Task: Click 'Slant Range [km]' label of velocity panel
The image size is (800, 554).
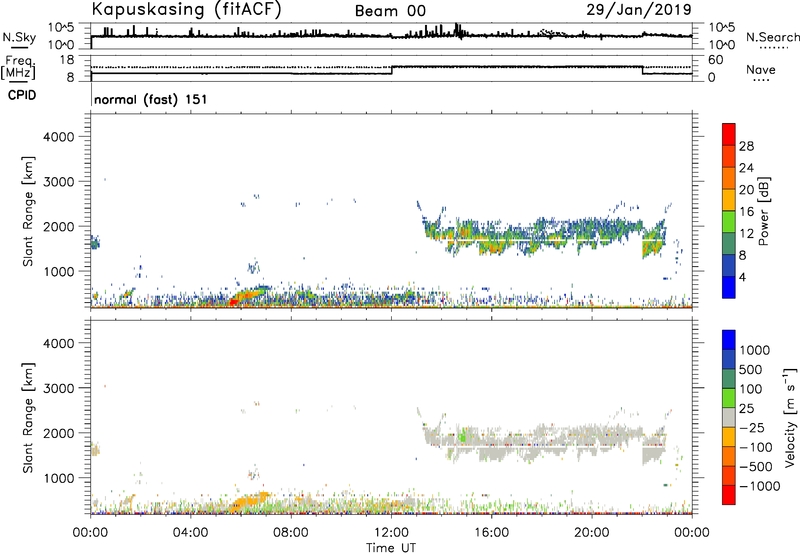Action: tap(28, 418)
